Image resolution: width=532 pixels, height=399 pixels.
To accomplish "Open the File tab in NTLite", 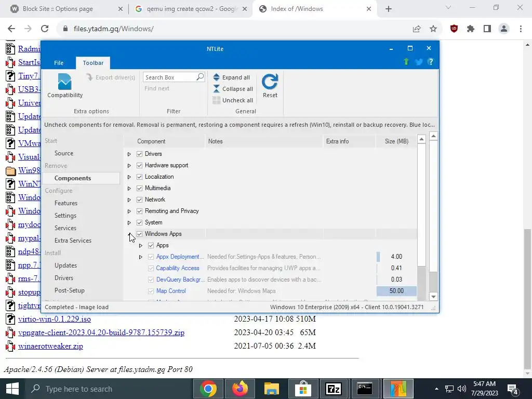I will click(59, 63).
